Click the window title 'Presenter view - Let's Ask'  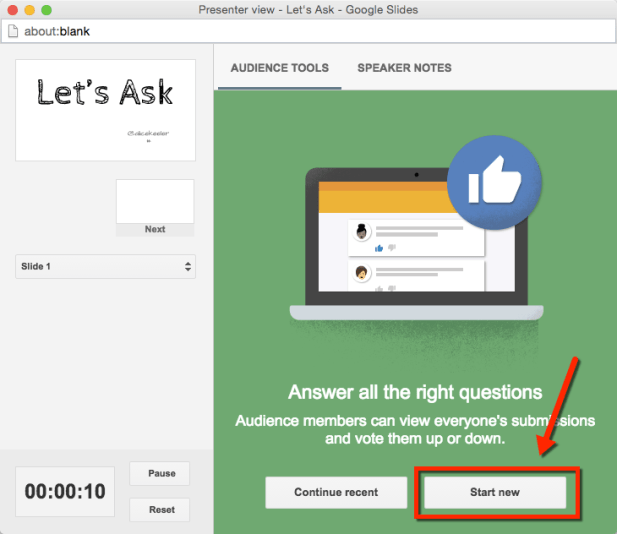click(x=308, y=10)
